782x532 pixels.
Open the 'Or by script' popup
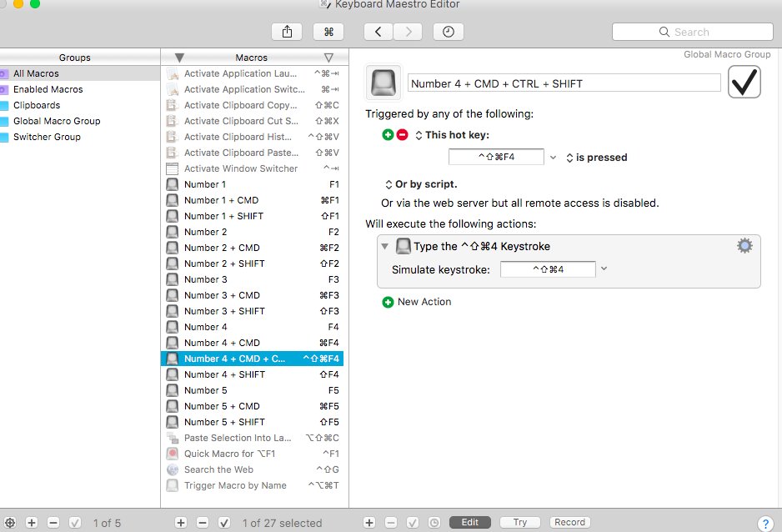(x=421, y=184)
